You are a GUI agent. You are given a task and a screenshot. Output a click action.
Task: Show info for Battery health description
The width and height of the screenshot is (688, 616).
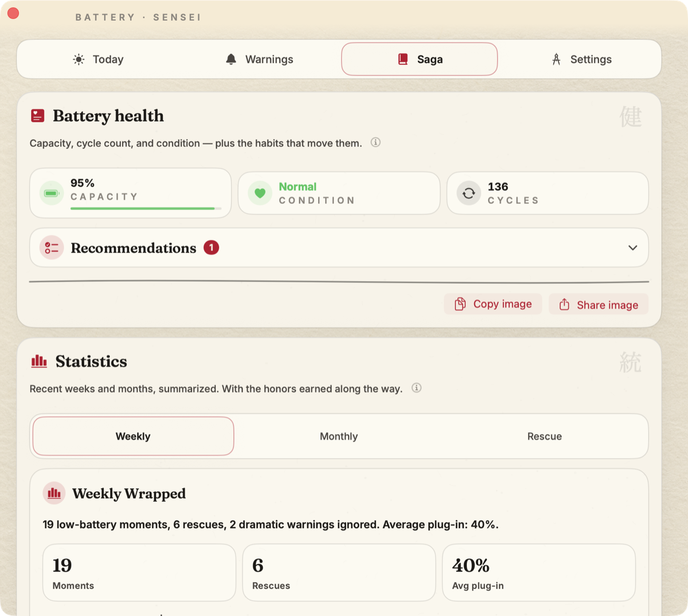(376, 142)
